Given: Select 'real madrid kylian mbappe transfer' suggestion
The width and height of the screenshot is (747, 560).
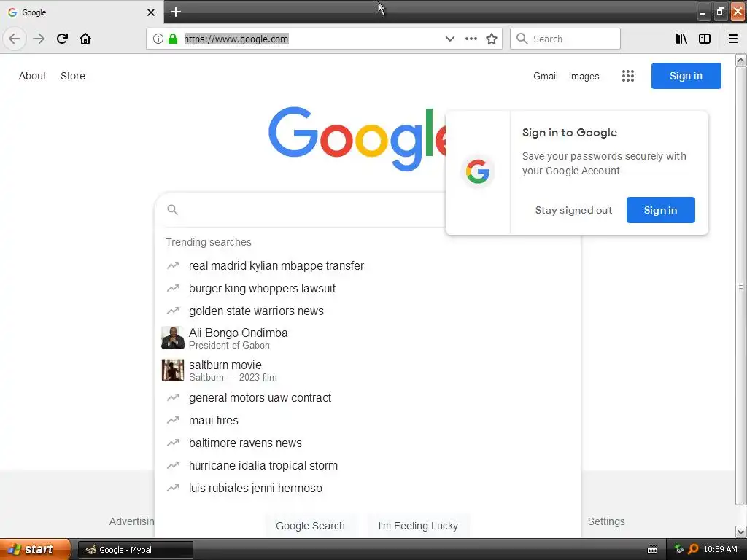Looking at the screenshot, I should (x=368, y=265).
